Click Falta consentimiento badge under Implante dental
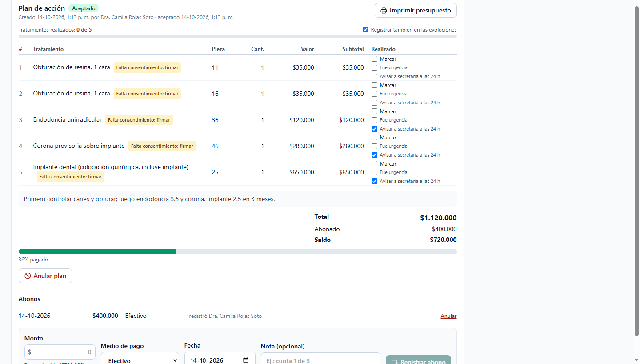The height and width of the screenshot is (364, 640). pos(71,177)
